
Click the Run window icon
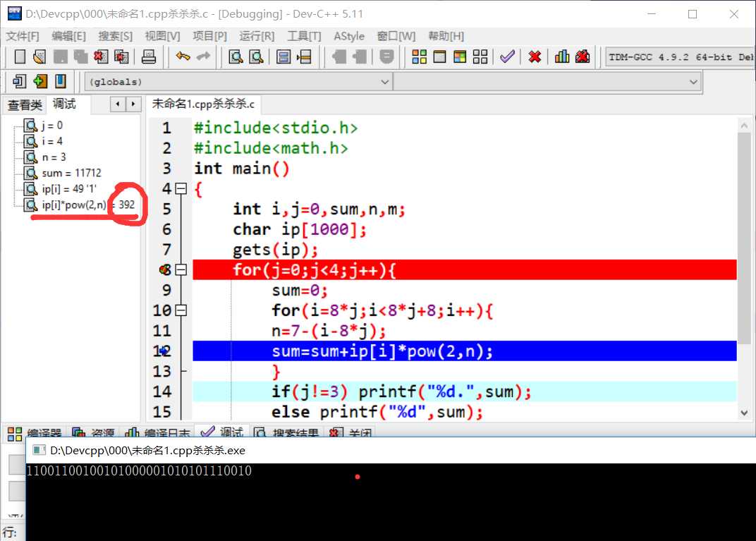(440, 57)
